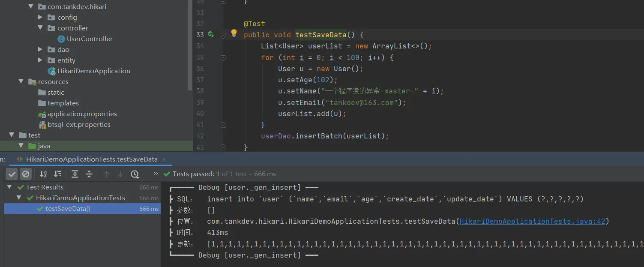The image size is (644, 267).
Task: Select the templates folder
Action: point(63,103)
